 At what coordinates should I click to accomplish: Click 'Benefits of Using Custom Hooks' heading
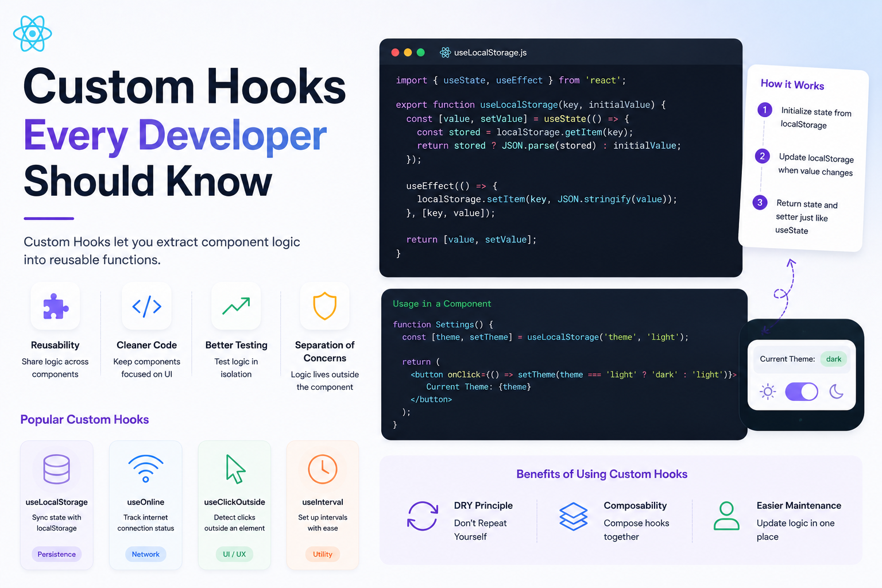[x=602, y=474]
